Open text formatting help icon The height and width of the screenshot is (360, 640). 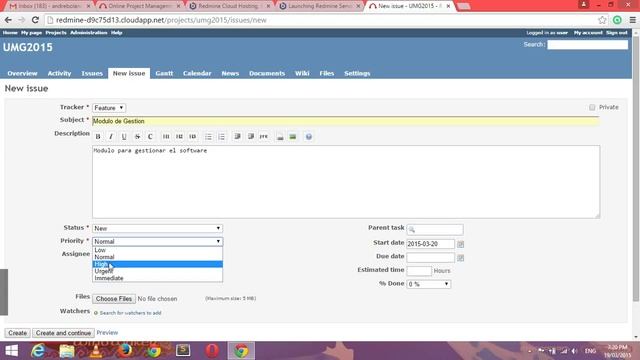309,137
